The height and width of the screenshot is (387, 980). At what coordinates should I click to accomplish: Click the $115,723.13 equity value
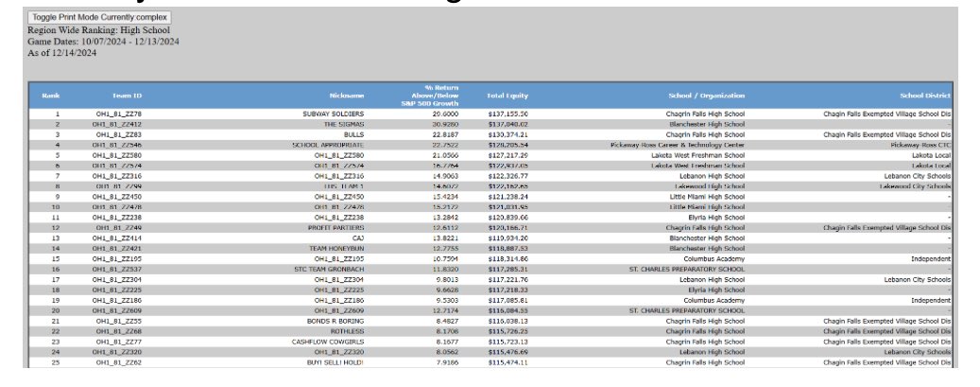point(507,342)
